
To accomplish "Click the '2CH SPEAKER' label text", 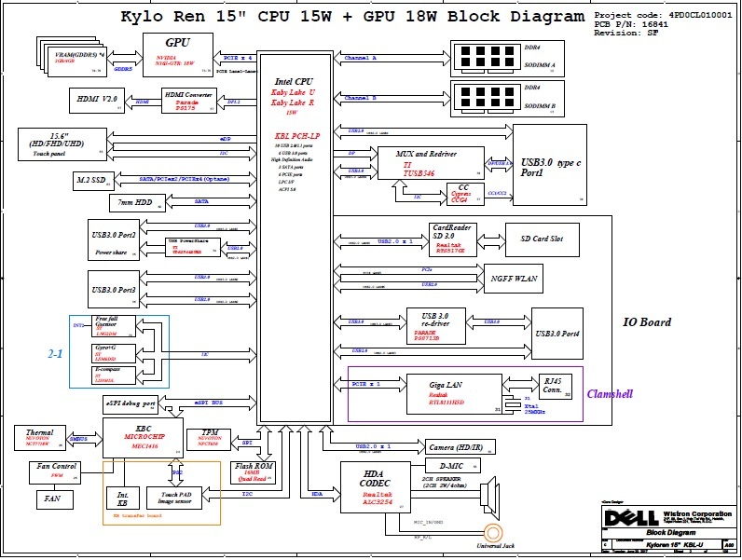I will tap(441, 479).
